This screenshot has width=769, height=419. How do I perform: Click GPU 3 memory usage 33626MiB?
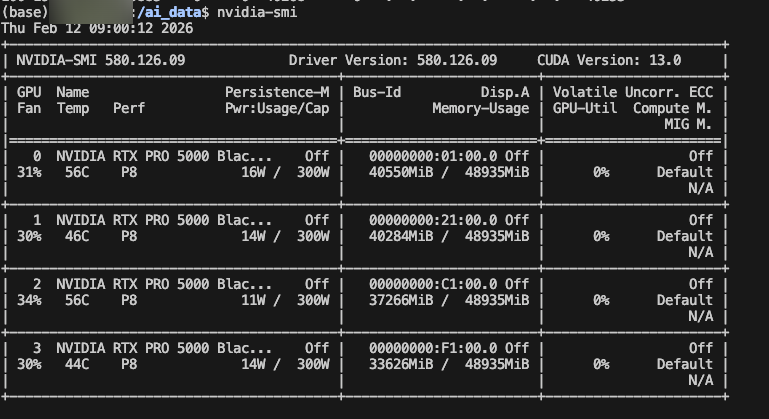(401, 364)
